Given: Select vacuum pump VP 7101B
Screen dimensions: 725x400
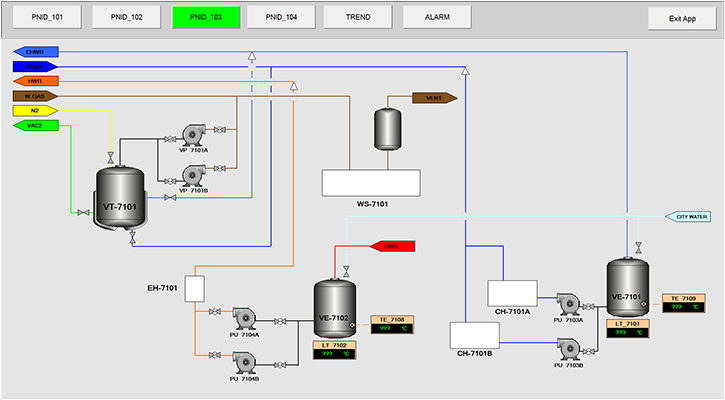Looking at the screenshot, I should [x=193, y=175].
